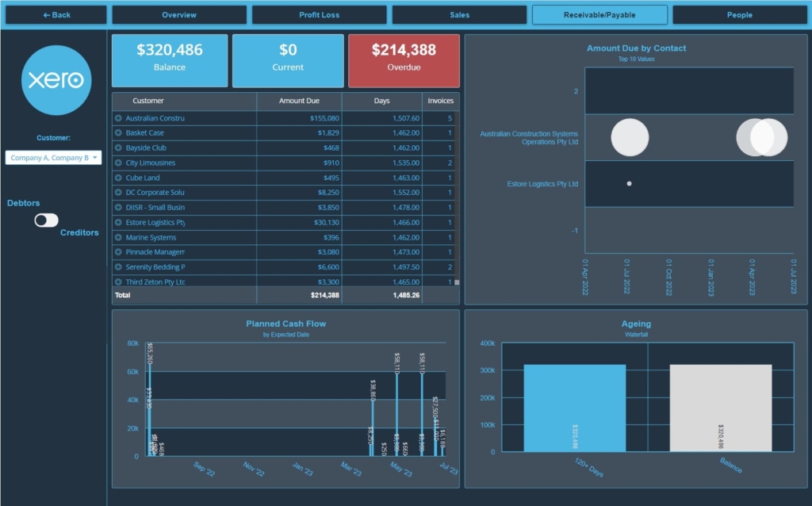Open the Customer dropdown filter
This screenshot has height=506, width=812.
click(53, 158)
